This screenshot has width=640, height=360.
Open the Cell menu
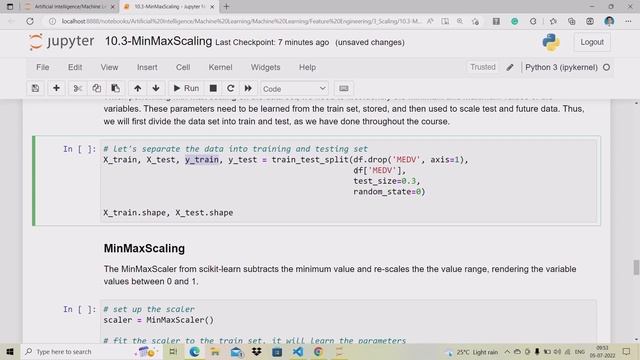click(183, 67)
